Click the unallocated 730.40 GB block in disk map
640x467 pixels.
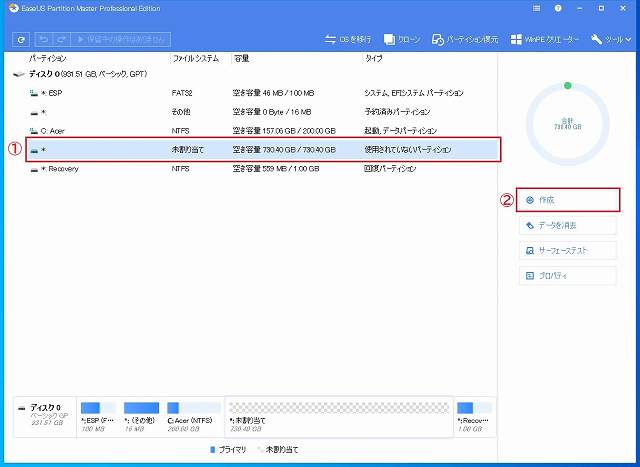pos(339,417)
